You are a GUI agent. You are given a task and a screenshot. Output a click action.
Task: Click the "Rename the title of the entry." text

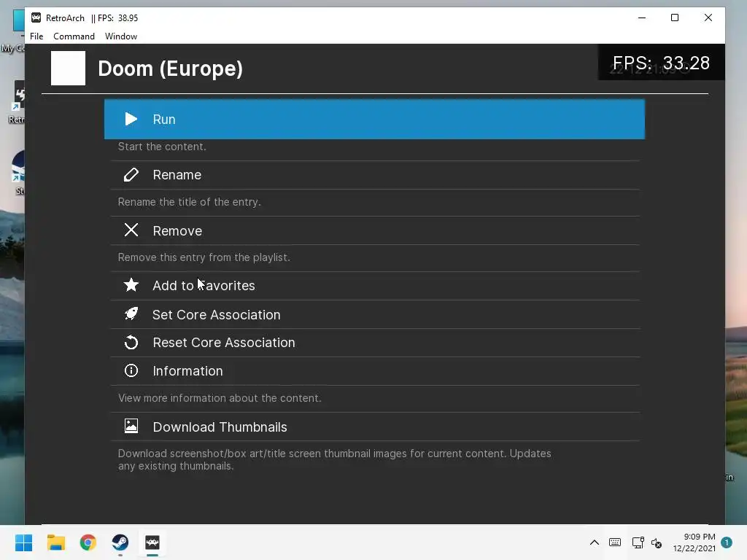(x=189, y=202)
